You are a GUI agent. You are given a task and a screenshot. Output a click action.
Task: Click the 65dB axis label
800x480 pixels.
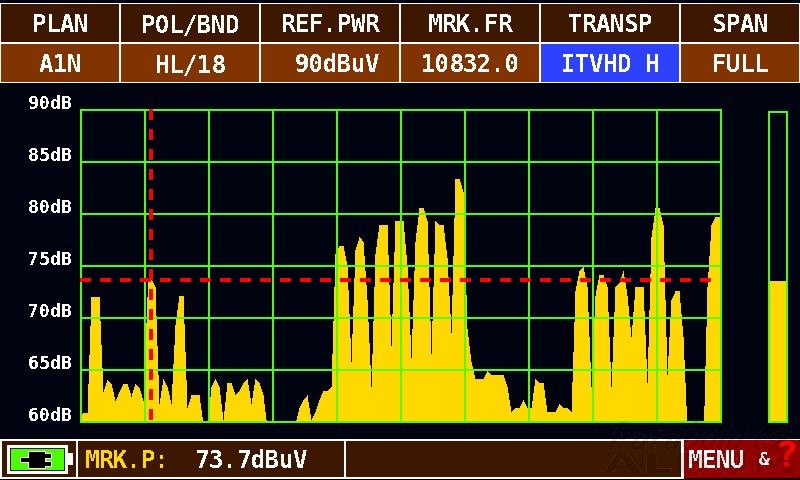pos(50,363)
